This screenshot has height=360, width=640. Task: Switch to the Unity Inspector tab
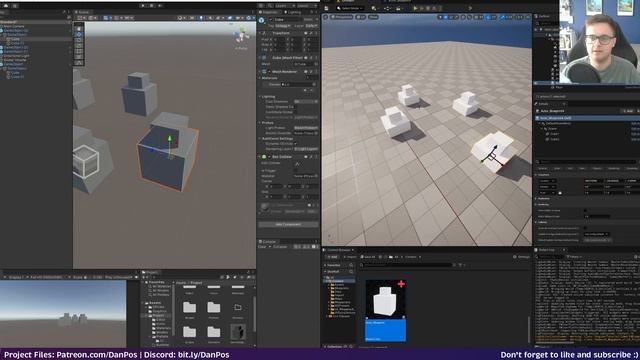(270, 12)
